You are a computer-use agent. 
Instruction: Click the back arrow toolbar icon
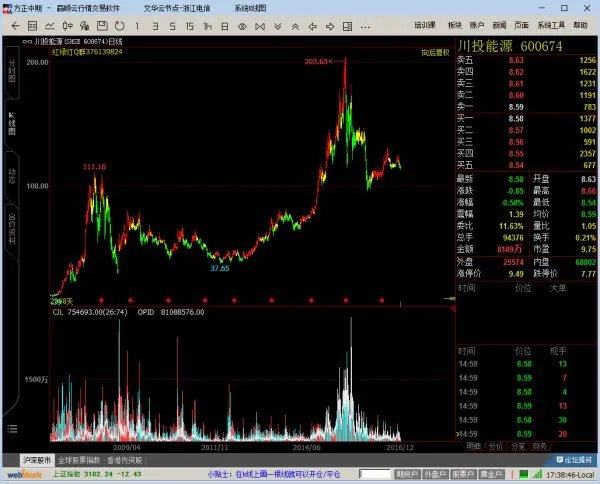coord(15,26)
